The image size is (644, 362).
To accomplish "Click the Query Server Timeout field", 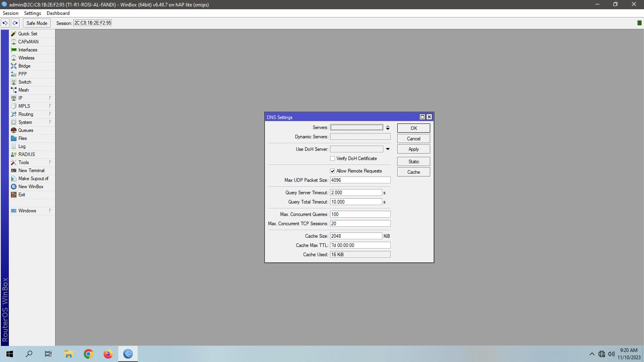I will (x=356, y=193).
